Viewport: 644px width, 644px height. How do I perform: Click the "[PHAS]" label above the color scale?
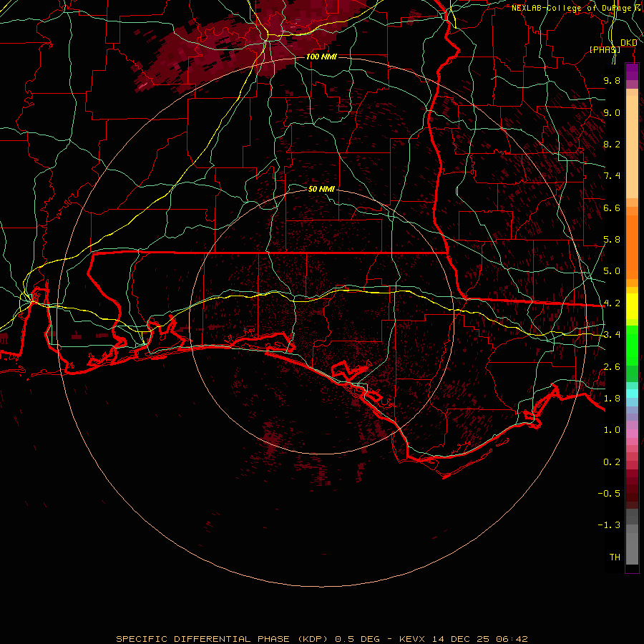click(x=605, y=49)
